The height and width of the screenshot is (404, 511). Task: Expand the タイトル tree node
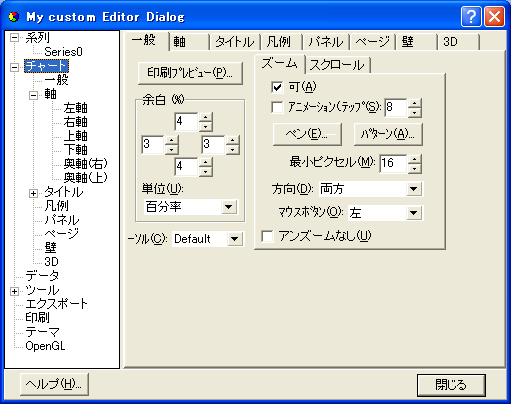pos(33,193)
